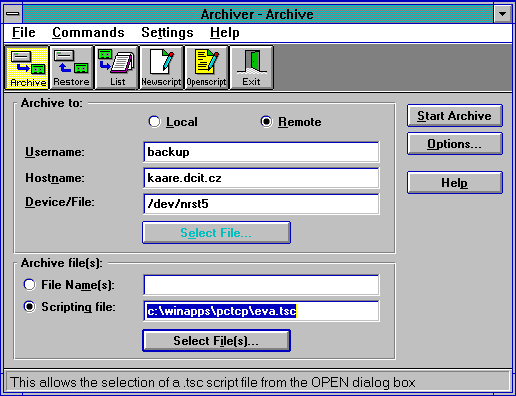Screen dimensions: 516x396
Task: Quit using the Exit door icon
Action: tap(251, 68)
